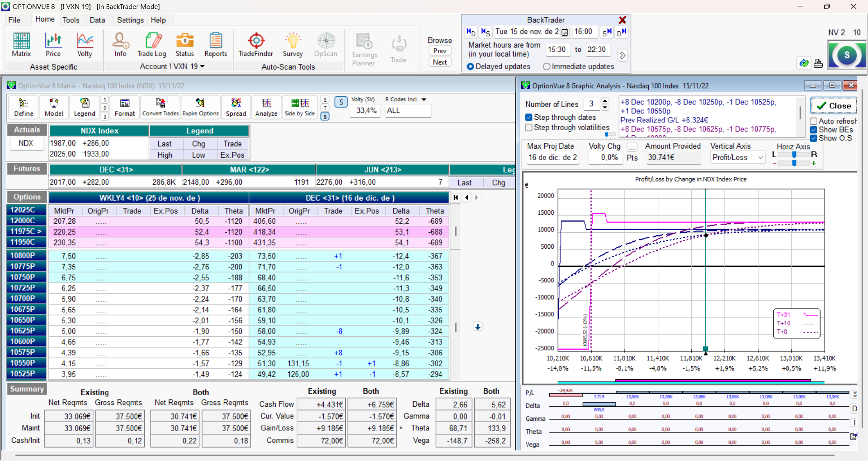The width and height of the screenshot is (868, 461).
Task: Open the File menu
Action: tap(14, 20)
